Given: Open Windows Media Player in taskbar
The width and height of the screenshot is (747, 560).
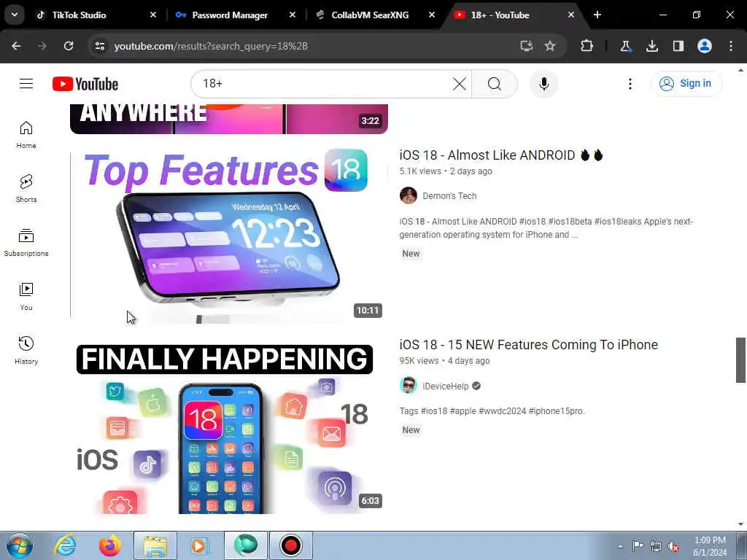Looking at the screenshot, I should tap(198, 545).
